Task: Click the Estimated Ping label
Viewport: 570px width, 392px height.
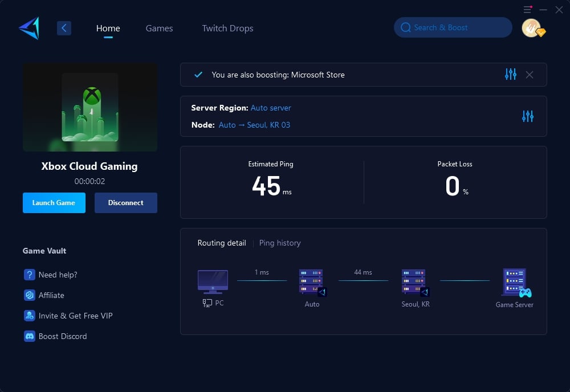Action: pyautogui.click(x=270, y=164)
